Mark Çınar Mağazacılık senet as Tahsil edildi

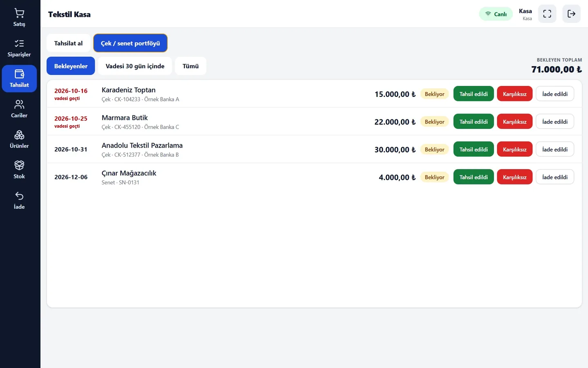pos(474,177)
